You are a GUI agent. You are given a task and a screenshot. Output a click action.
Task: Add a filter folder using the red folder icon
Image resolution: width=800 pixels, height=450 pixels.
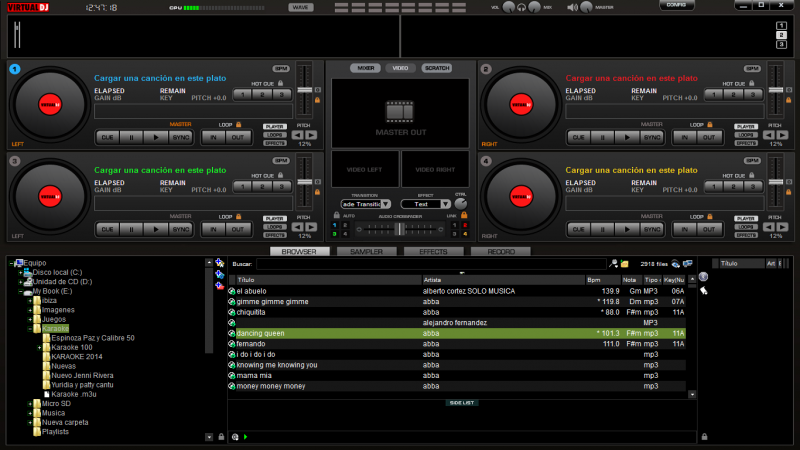220,286
